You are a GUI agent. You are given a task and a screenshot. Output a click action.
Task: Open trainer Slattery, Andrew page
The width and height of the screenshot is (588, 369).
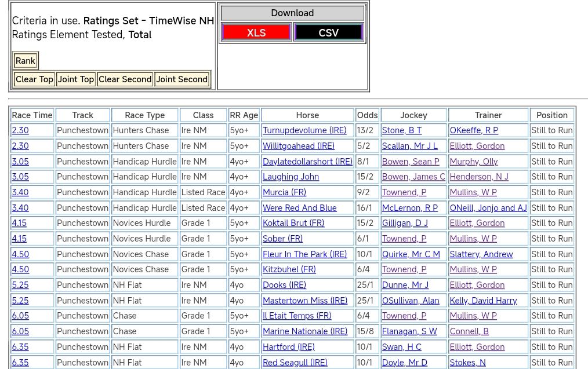[481, 254]
